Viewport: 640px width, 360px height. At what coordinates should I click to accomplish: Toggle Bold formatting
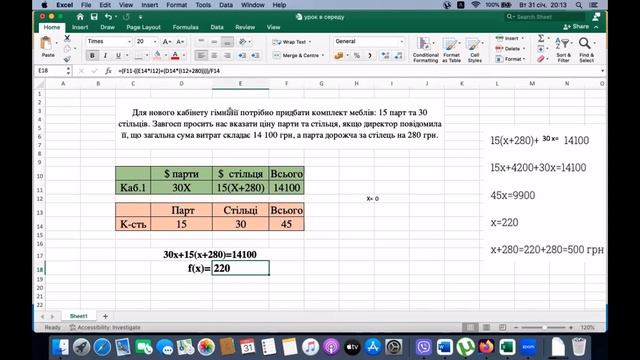coord(92,56)
